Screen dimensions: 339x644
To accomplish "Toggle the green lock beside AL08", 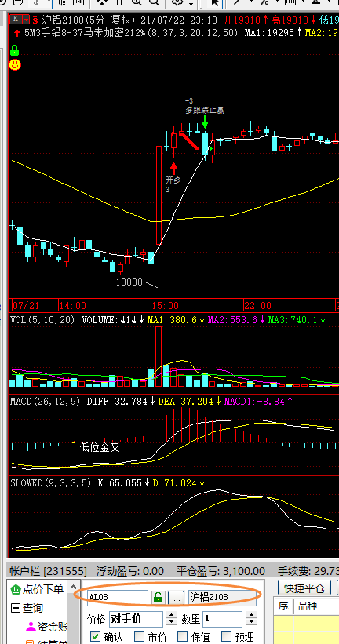I will coord(158,597).
